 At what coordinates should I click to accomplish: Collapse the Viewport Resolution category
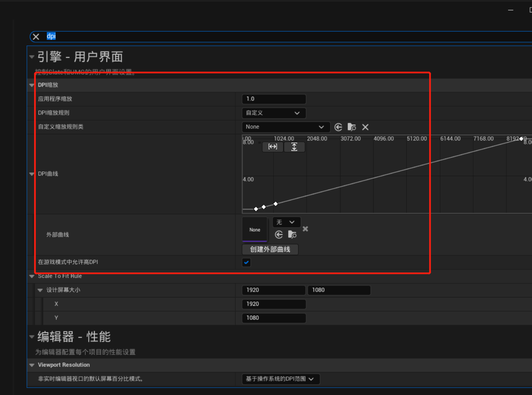point(32,365)
